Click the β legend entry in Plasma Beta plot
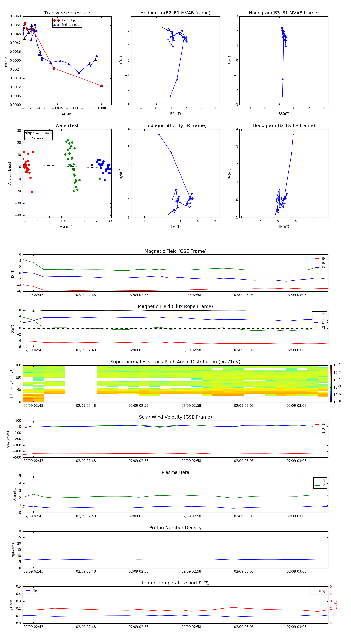This screenshot has height=644, width=351. [320, 485]
